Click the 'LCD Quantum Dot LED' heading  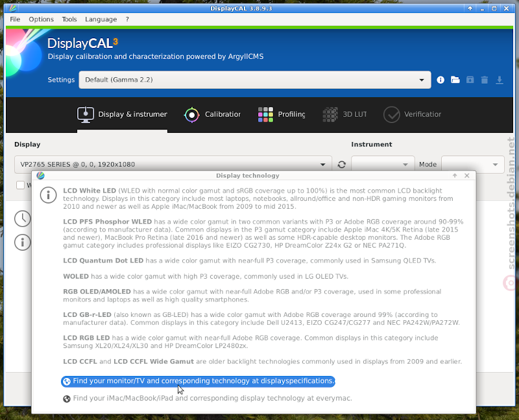103,261
